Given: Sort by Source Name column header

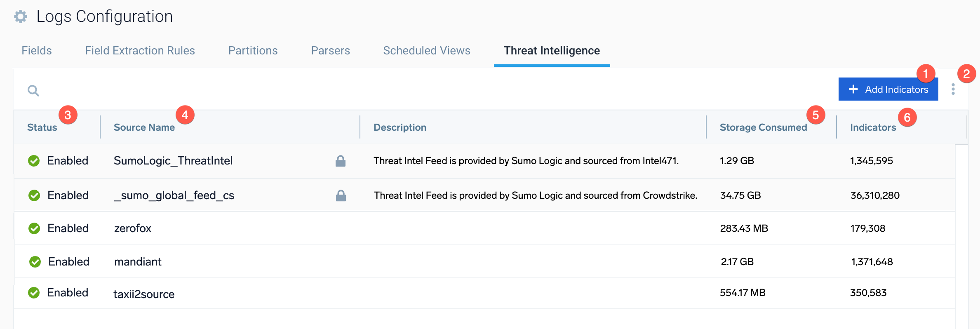Looking at the screenshot, I should (x=144, y=127).
